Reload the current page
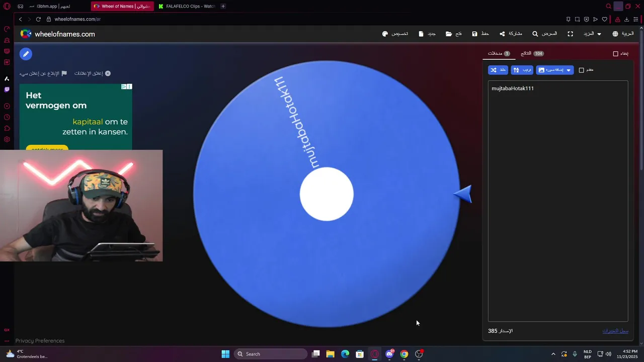 pyautogui.click(x=38, y=19)
